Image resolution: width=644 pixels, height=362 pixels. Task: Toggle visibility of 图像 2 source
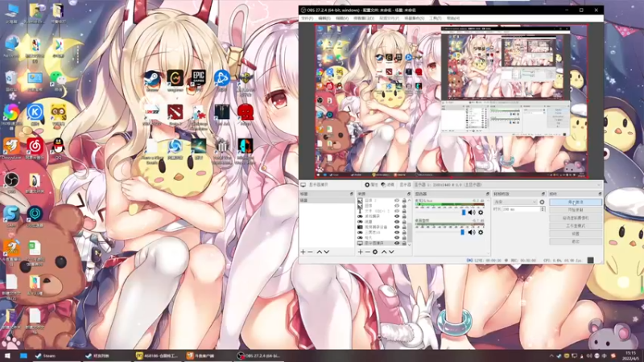(397, 200)
